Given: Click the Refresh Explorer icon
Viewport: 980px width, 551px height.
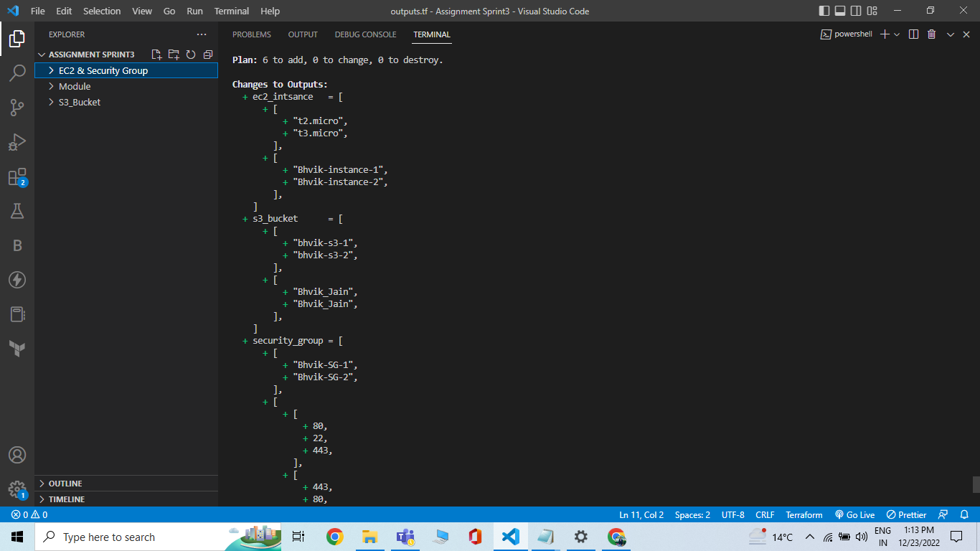Looking at the screenshot, I should (x=190, y=54).
